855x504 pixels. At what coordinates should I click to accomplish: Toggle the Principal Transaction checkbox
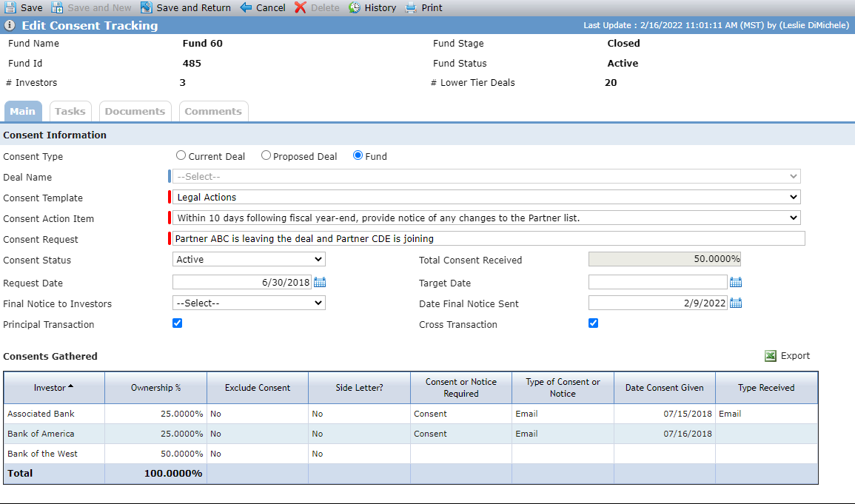pos(177,323)
